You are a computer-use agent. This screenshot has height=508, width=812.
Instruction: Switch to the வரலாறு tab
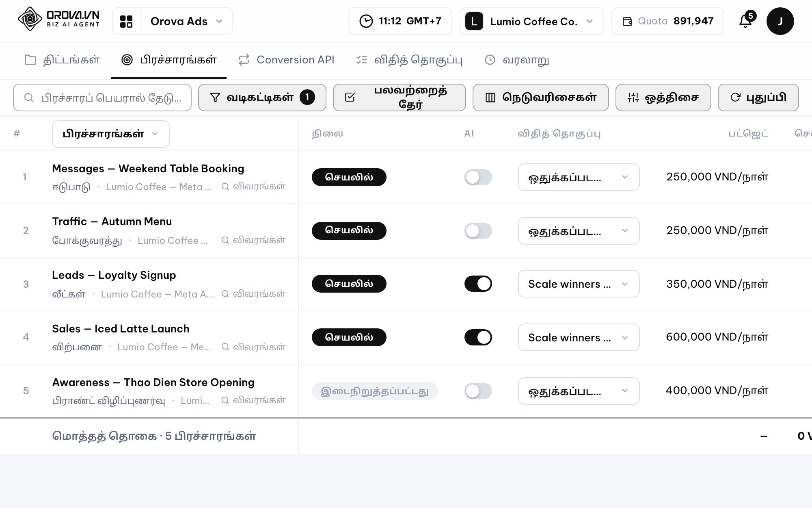[x=517, y=60]
